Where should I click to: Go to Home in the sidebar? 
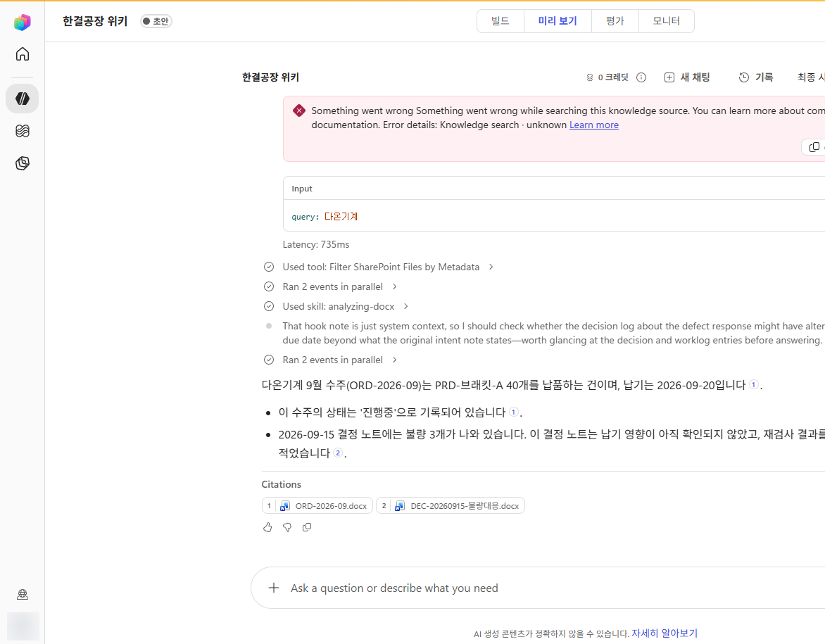coord(22,54)
